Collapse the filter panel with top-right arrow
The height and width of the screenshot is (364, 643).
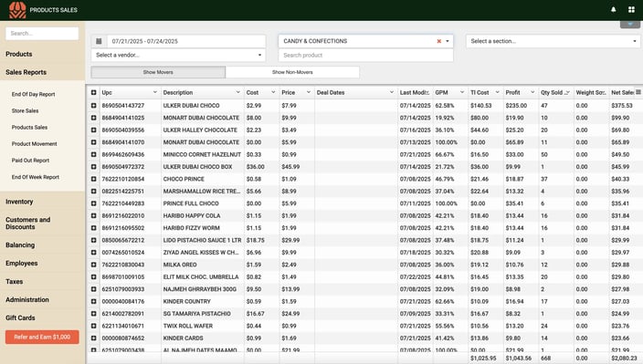pos(630,24)
